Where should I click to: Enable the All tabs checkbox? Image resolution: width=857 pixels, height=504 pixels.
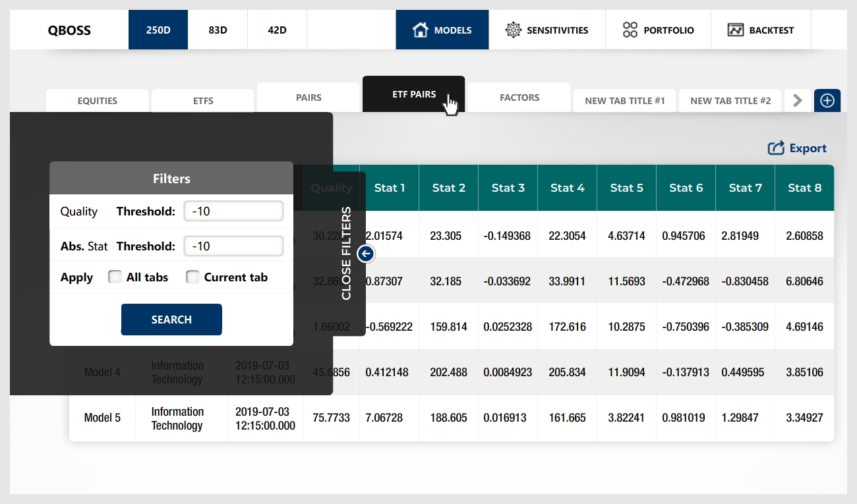pos(115,277)
